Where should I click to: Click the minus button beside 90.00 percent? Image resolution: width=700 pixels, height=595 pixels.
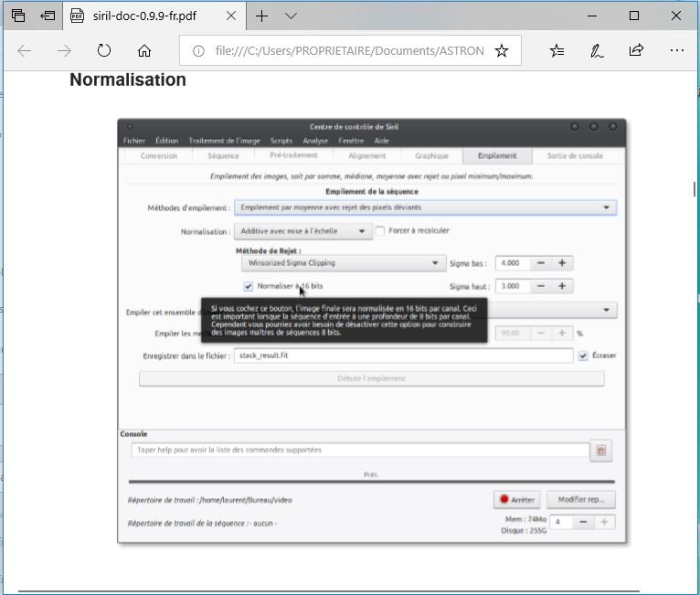[541, 333]
